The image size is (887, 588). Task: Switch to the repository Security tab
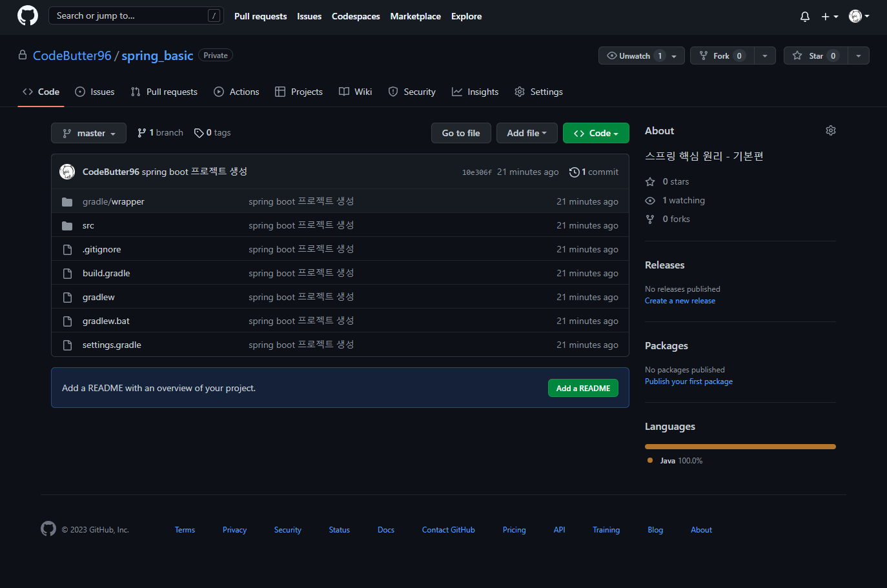click(x=412, y=92)
